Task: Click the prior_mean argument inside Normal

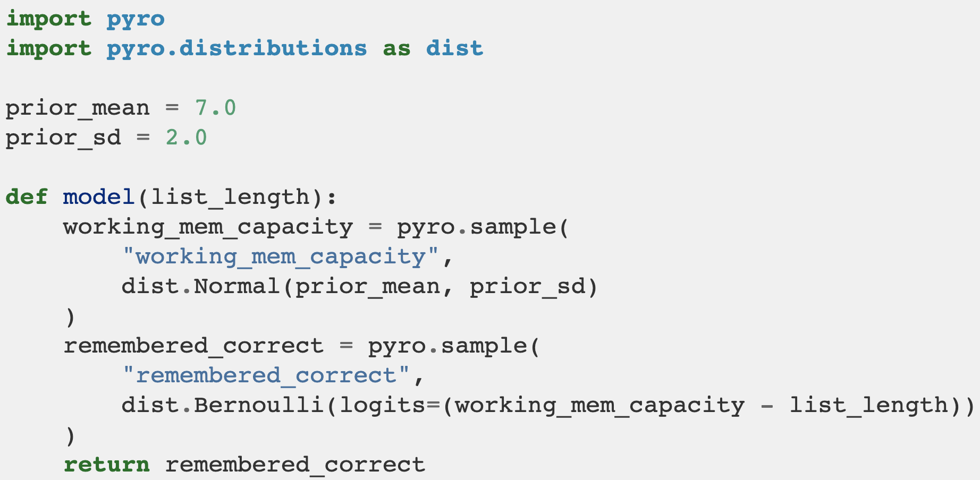Action: (367, 287)
